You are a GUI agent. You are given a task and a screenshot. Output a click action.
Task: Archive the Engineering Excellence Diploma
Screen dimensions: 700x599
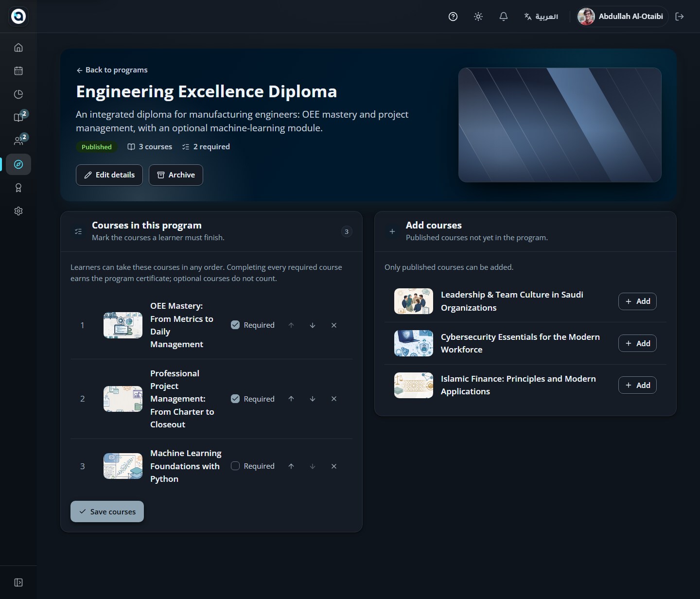pyautogui.click(x=176, y=175)
